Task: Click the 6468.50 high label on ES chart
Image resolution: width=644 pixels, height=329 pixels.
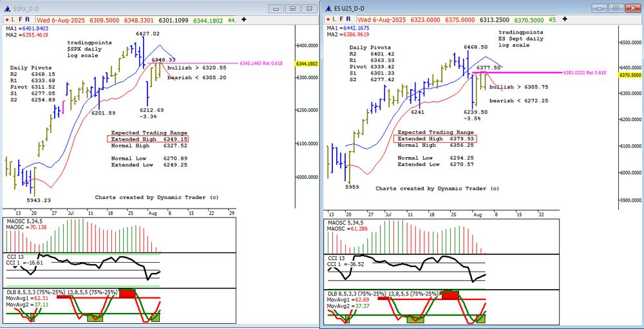Action: tap(476, 47)
